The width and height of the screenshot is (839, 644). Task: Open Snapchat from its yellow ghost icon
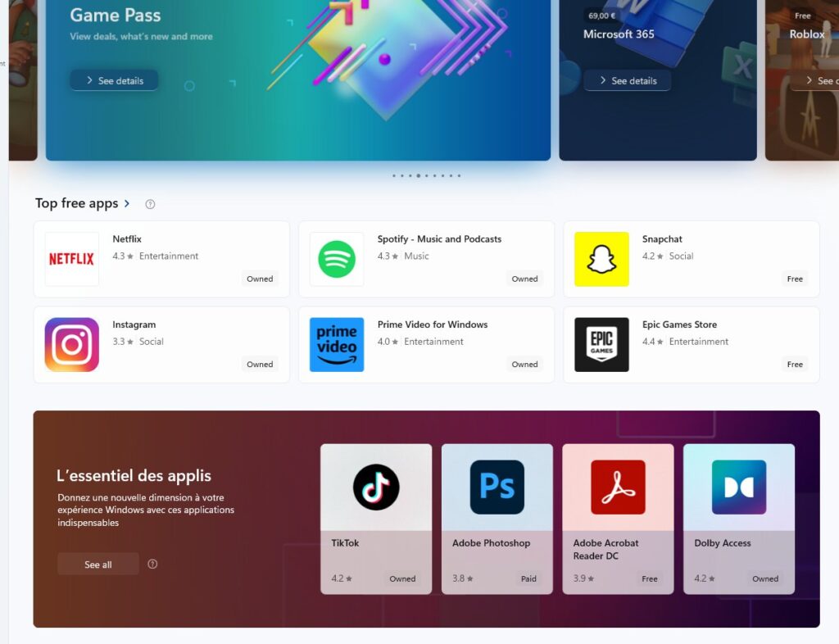pyautogui.click(x=601, y=258)
